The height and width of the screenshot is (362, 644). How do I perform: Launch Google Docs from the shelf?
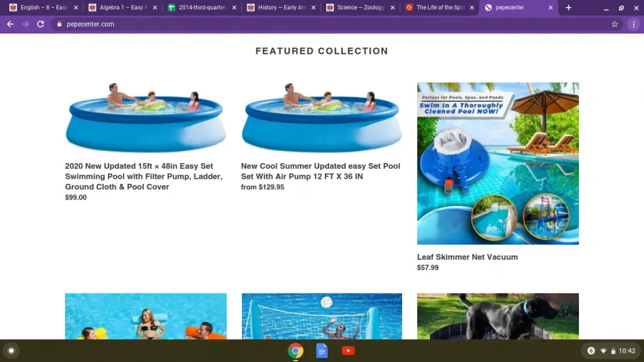[322, 351]
